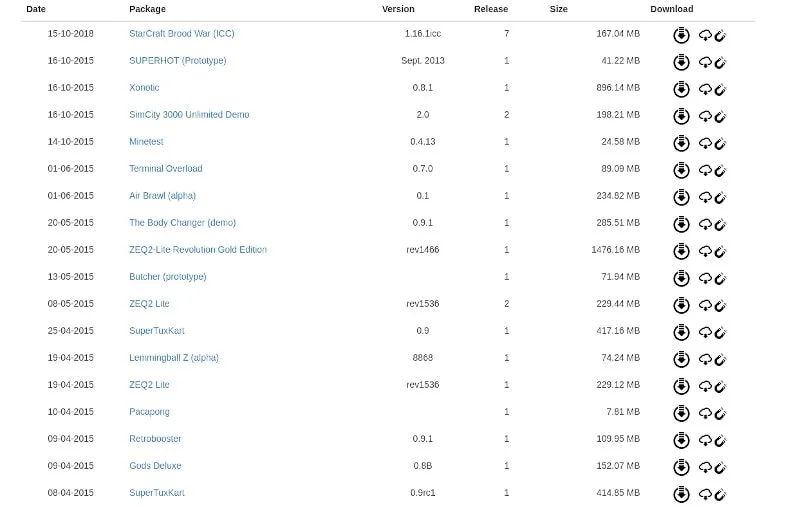Open magnet link for Minetest
Viewport: 800px width, 508px height.
coord(720,143)
